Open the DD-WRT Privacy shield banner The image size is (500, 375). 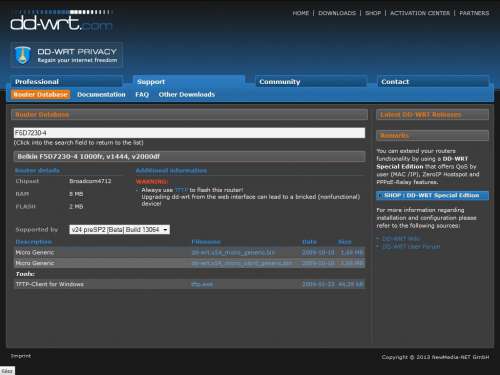[x=67, y=55]
